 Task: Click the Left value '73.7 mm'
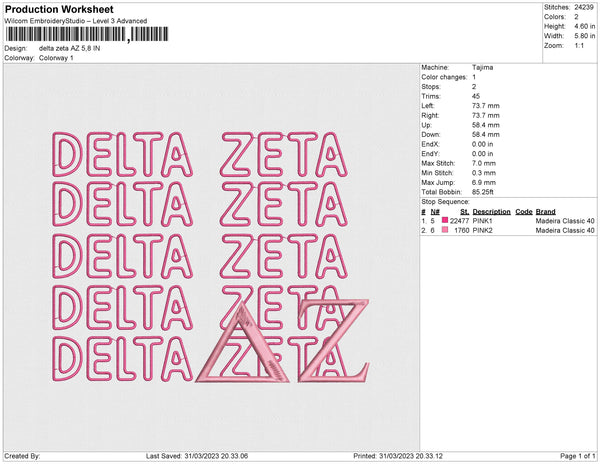click(486, 106)
